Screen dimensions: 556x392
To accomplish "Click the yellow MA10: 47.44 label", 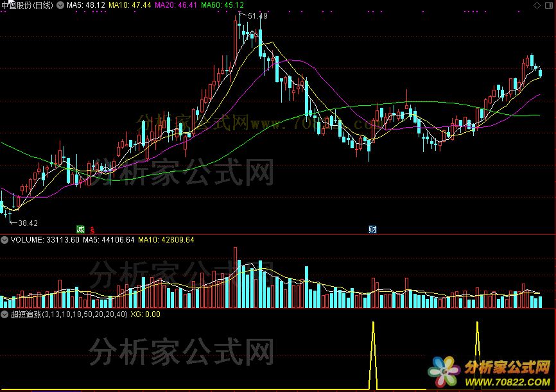I will pos(130,5).
